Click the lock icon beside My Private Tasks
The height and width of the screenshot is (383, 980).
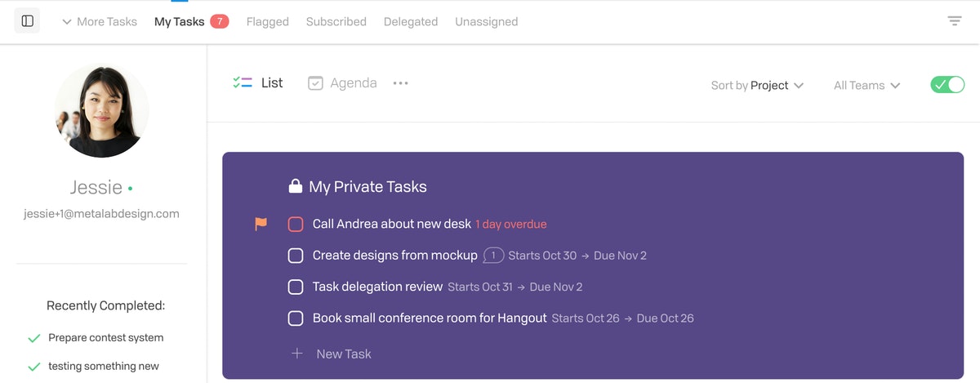(x=296, y=187)
